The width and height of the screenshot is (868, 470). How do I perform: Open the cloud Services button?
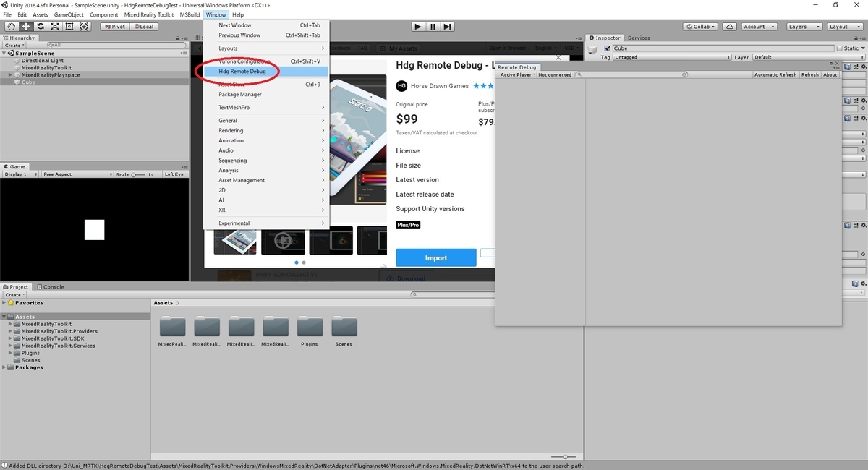click(730, 27)
